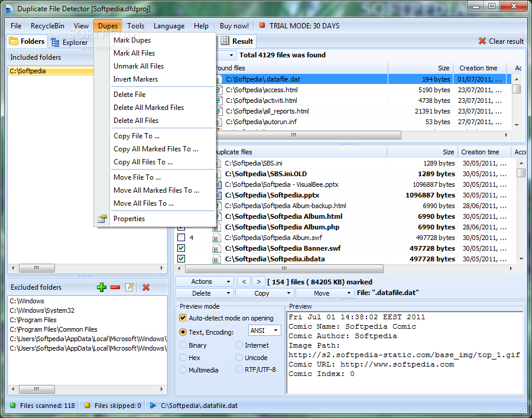Open the Delete dropdown button

coord(205,293)
